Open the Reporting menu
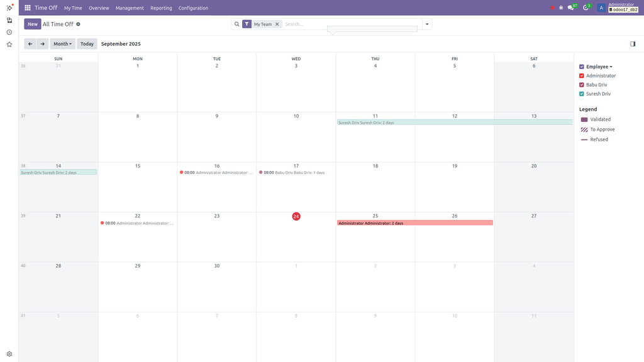Image resolution: width=644 pixels, height=362 pixels. 161,8
